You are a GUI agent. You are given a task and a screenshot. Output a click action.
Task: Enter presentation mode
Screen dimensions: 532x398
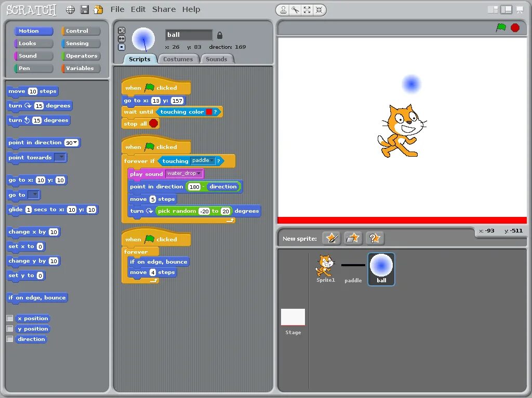click(x=520, y=10)
